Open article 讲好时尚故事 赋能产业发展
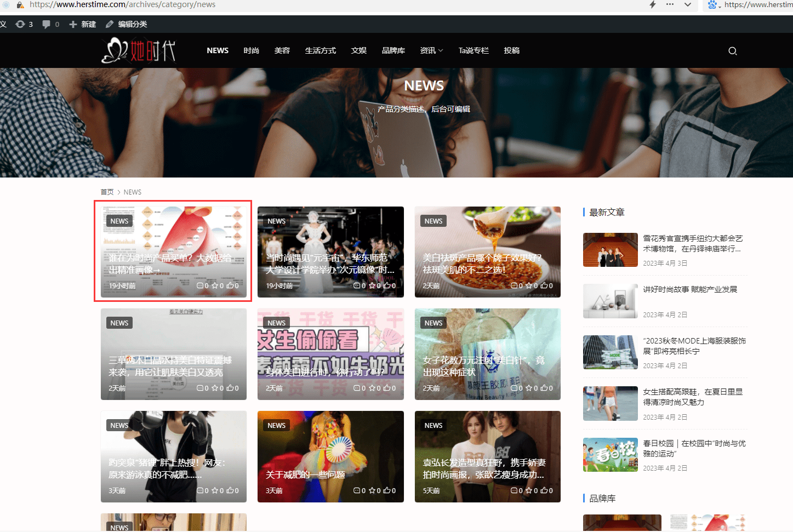This screenshot has height=532, width=793. click(690, 289)
